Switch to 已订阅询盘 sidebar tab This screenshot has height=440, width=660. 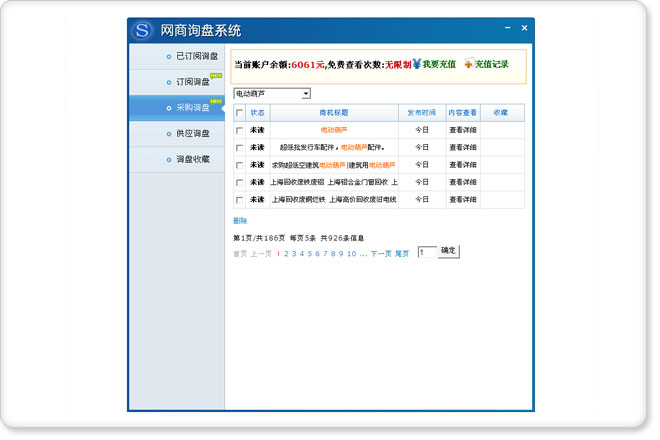coord(196,56)
